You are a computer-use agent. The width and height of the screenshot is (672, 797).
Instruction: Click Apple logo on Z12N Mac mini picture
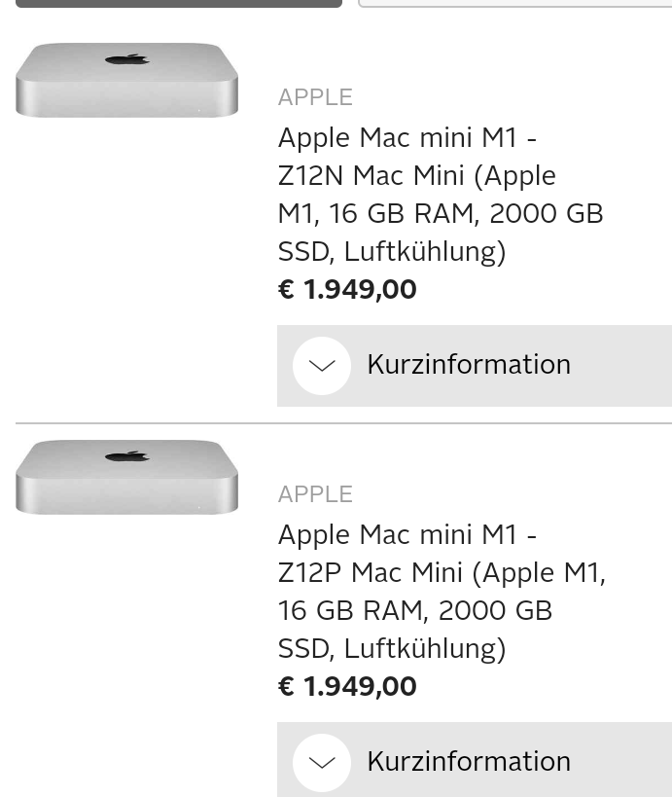127,59
